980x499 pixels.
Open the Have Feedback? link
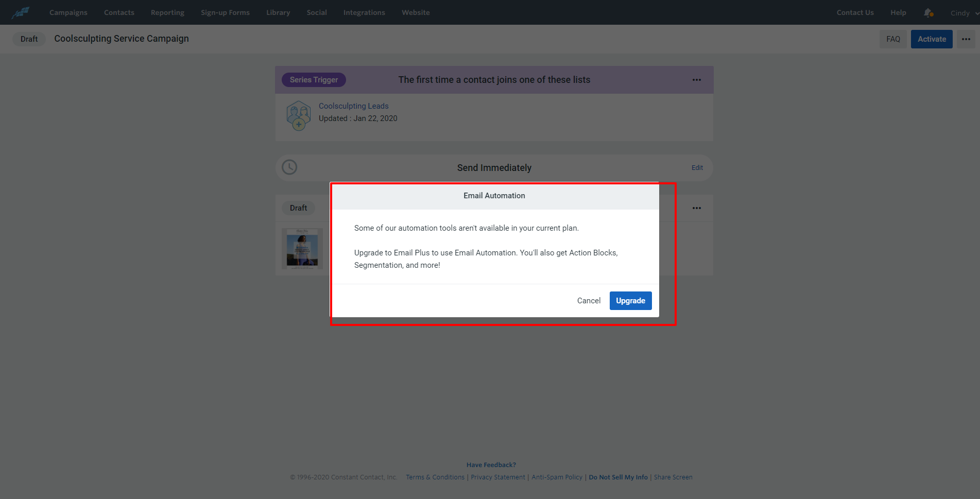click(491, 465)
